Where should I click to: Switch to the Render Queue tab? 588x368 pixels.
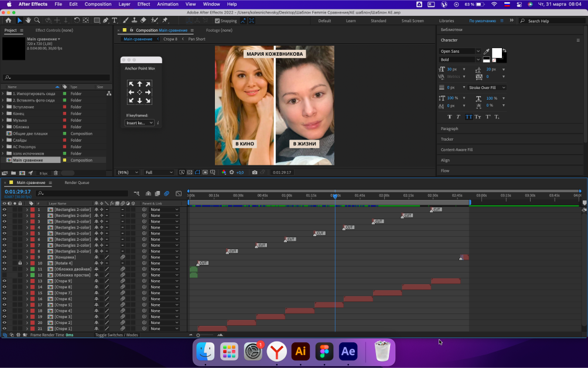click(x=77, y=183)
